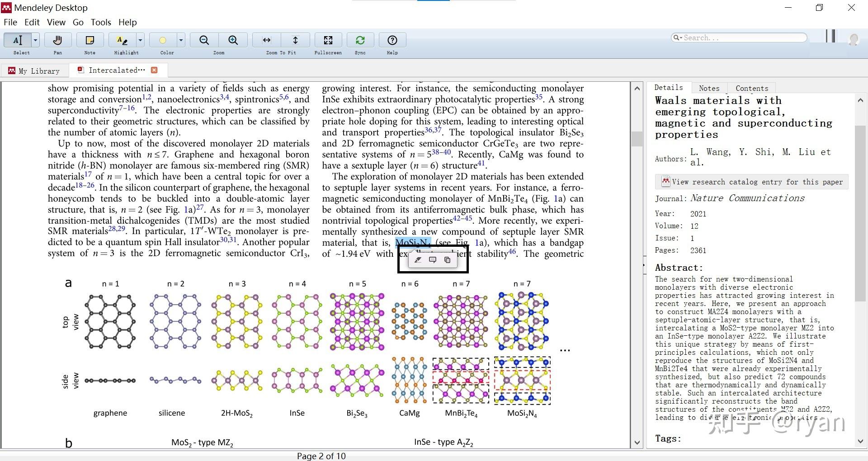Open the Help menu

[x=127, y=22]
